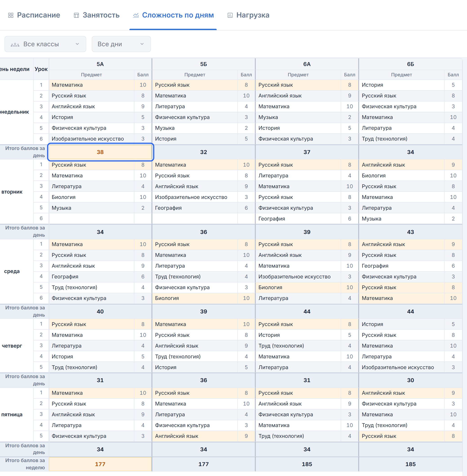Click the table icon beside Занятость
Screen dimensions: 467x476
(76, 15)
